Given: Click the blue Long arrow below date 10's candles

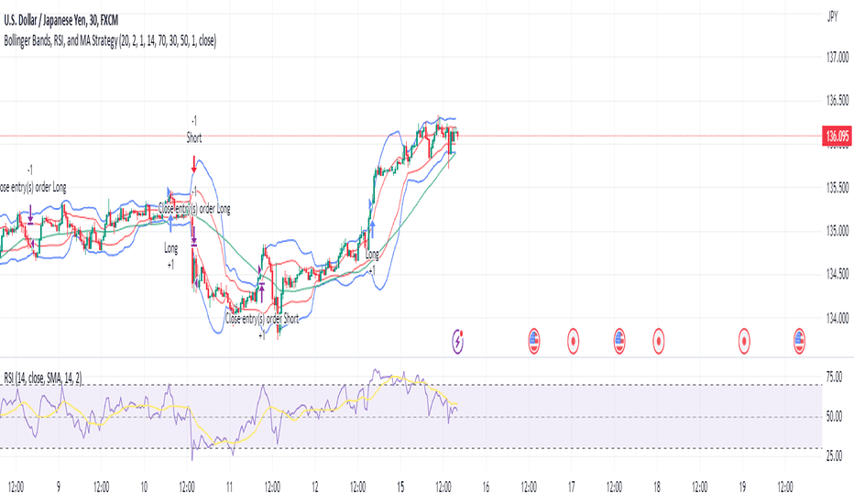Looking at the screenshot, I should (x=171, y=224).
